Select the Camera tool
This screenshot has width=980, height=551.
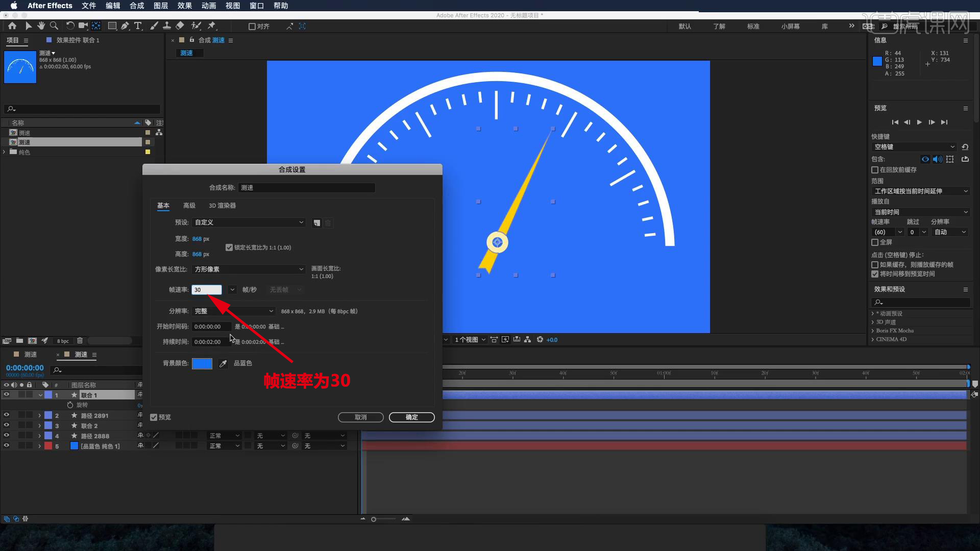(83, 26)
